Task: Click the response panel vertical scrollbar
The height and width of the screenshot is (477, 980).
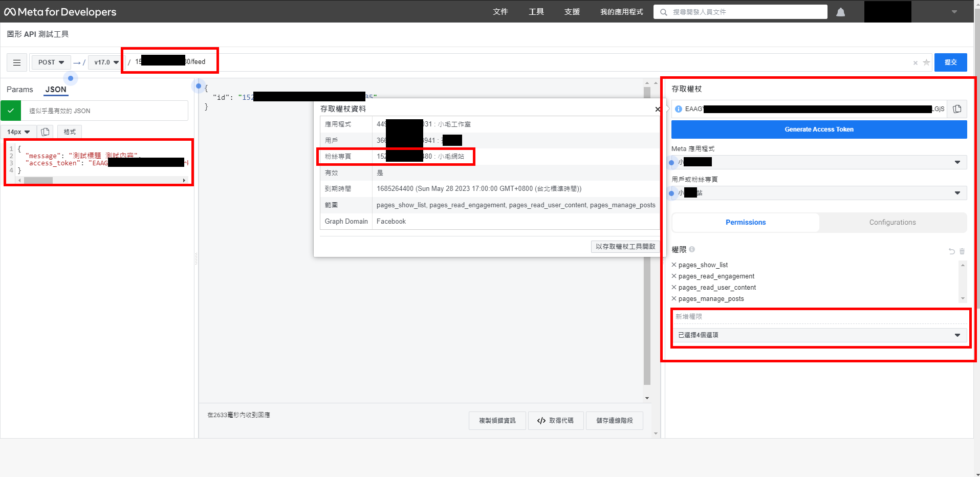Action: (647, 241)
